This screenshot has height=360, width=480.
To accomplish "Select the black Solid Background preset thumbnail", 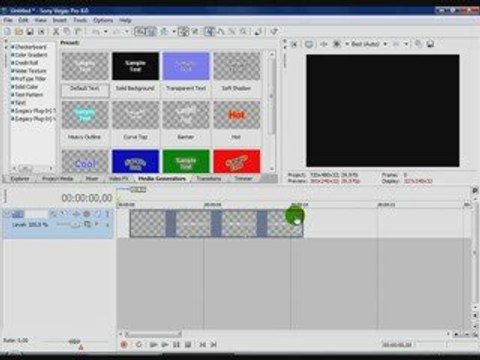I will tap(135, 66).
